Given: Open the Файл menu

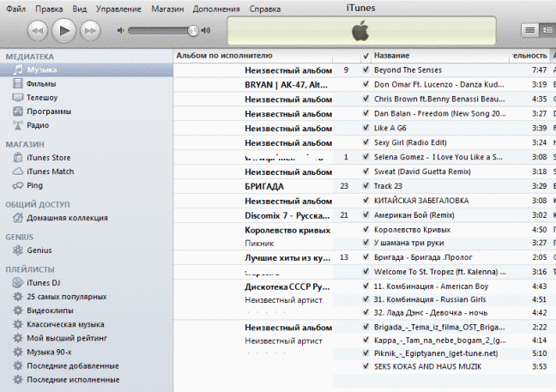Looking at the screenshot, I should [16, 9].
